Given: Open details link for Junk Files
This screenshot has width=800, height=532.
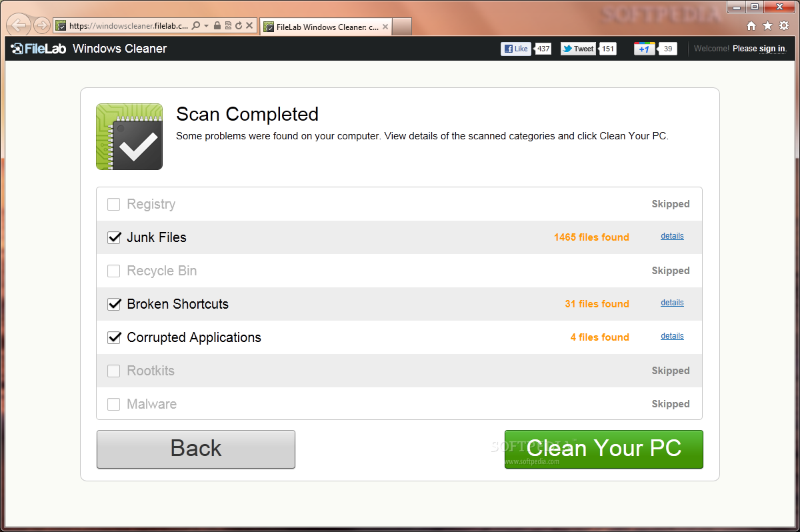Looking at the screenshot, I should tap(672, 236).
